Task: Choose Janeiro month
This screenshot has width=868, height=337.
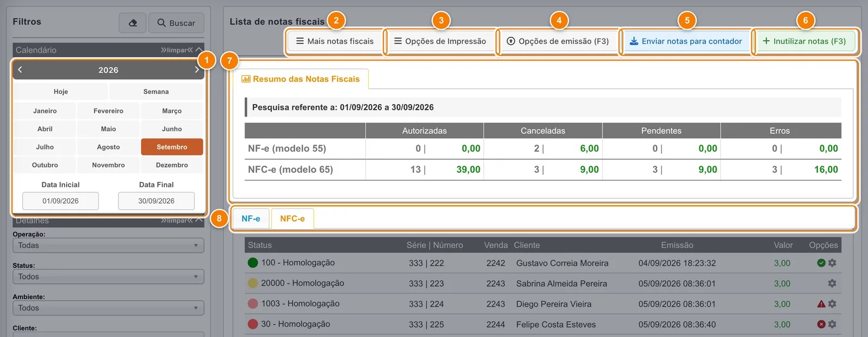Action: (x=45, y=111)
